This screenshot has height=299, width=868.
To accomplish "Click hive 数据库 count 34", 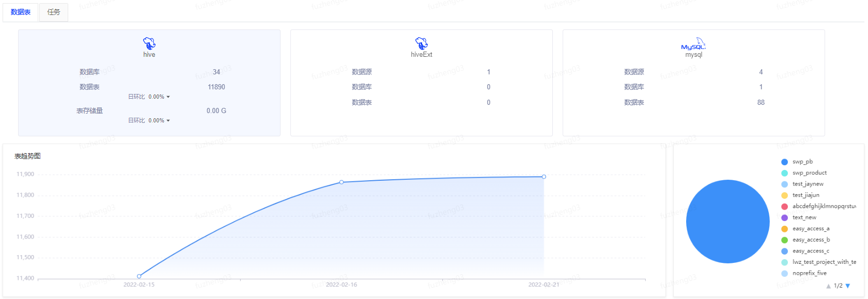I will 216,72.
